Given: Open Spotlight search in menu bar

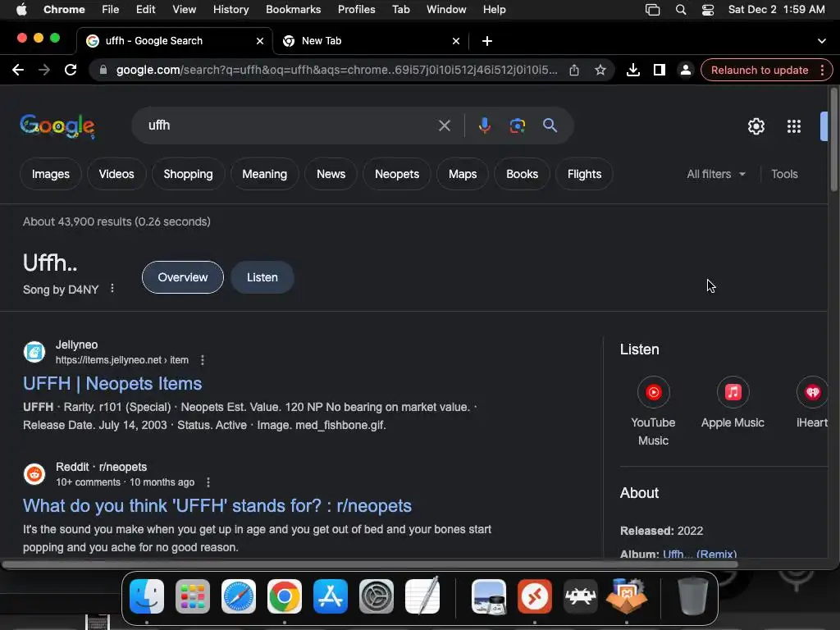Looking at the screenshot, I should coord(680,10).
